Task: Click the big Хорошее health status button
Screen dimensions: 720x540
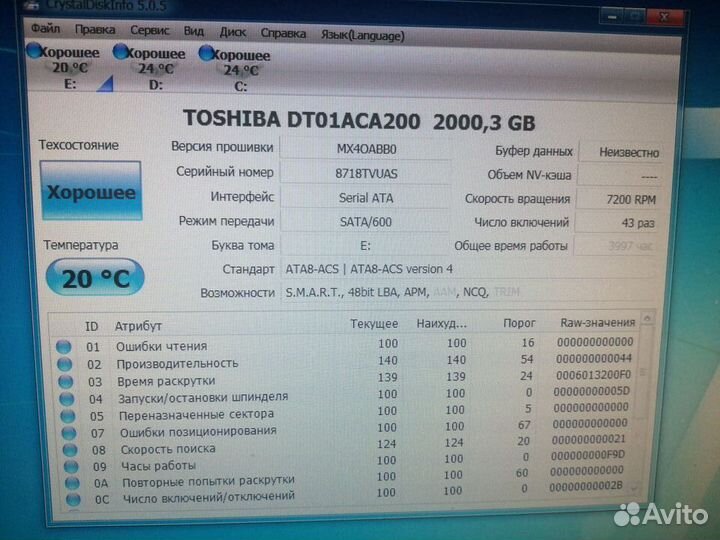Action: pos(91,191)
